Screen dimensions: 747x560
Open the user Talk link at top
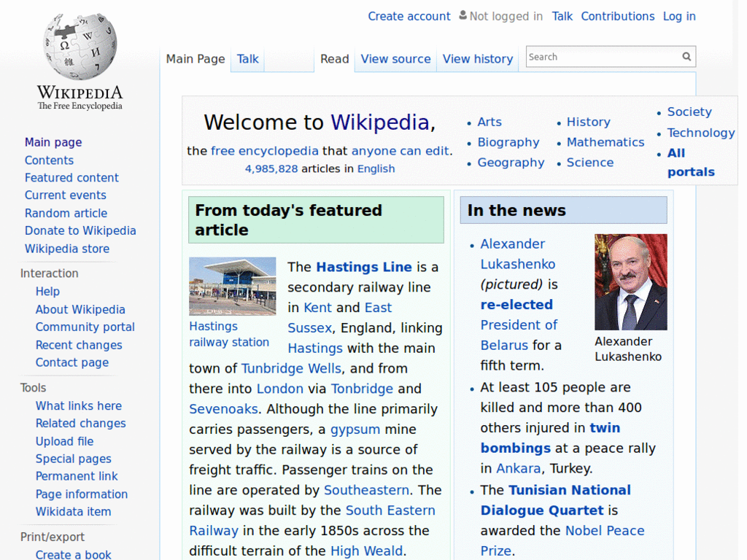[x=562, y=16]
